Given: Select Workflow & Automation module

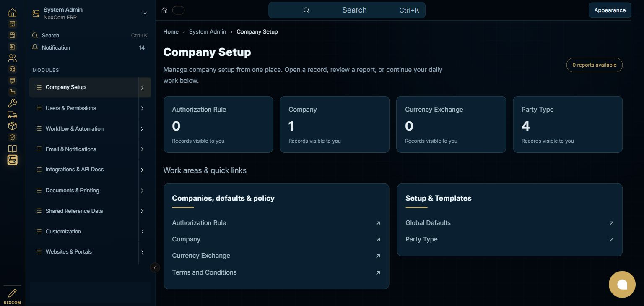Looking at the screenshot, I should coord(83,128).
